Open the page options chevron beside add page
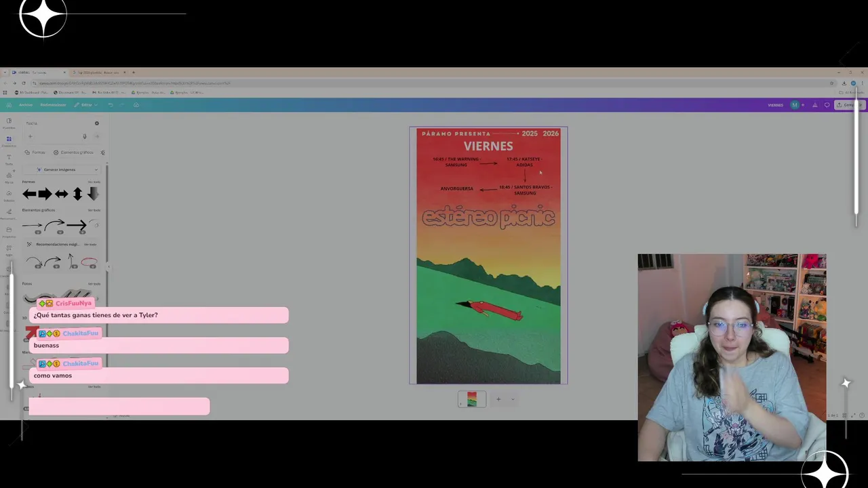This screenshot has height=488, width=868. pyautogui.click(x=513, y=399)
